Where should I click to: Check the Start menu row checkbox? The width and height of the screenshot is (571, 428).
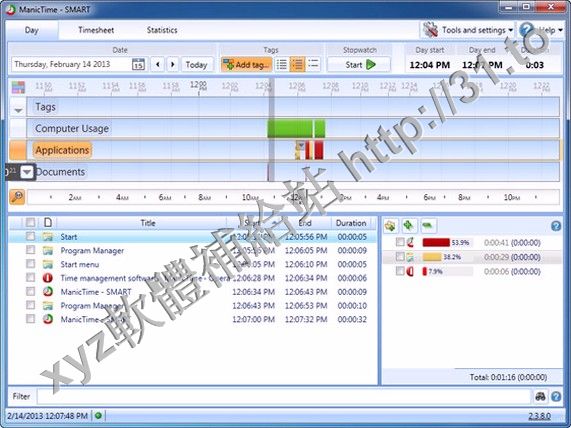point(31,264)
